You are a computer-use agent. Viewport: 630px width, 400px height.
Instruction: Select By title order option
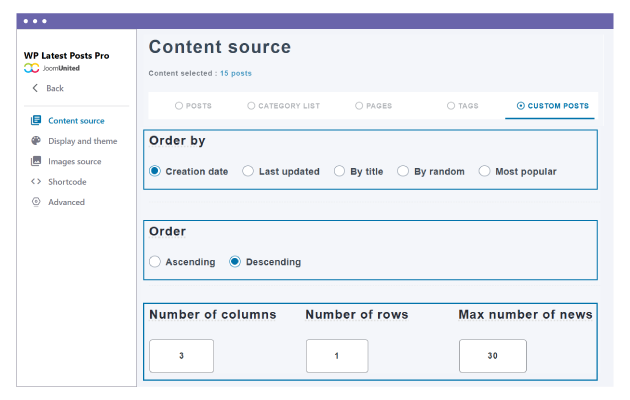coord(340,171)
